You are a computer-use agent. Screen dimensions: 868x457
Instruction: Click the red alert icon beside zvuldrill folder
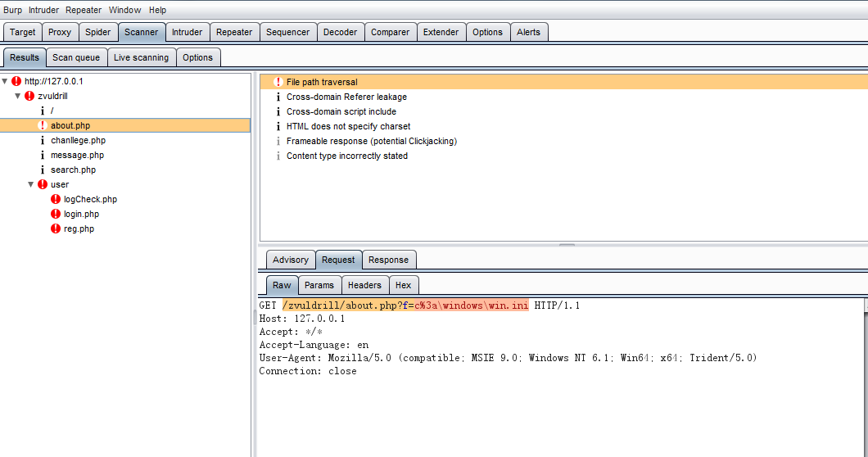pyautogui.click(x=29, y=96)
